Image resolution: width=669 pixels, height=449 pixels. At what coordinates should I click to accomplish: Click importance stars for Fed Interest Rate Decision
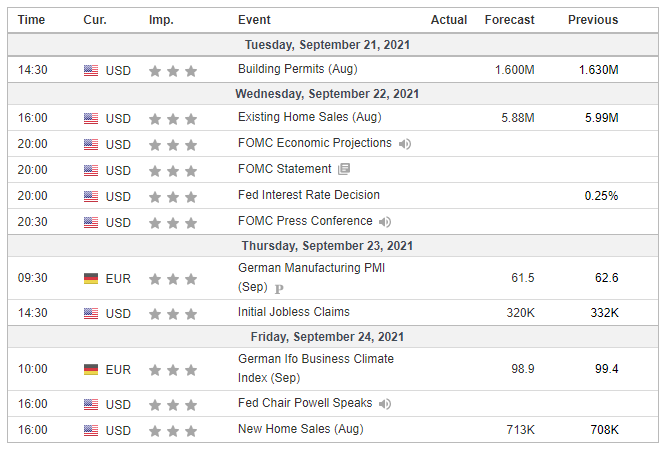[x=173, y=197]
